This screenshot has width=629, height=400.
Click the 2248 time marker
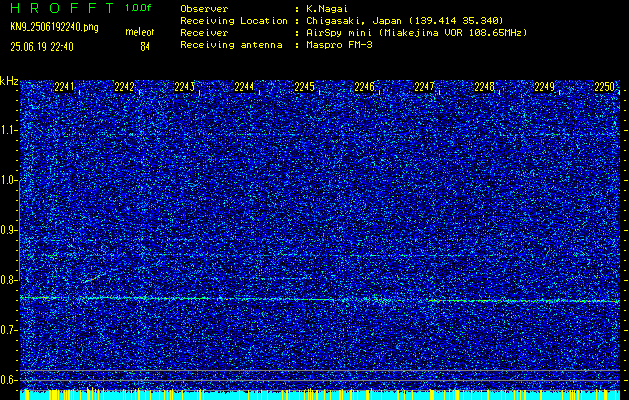[485, 87]
